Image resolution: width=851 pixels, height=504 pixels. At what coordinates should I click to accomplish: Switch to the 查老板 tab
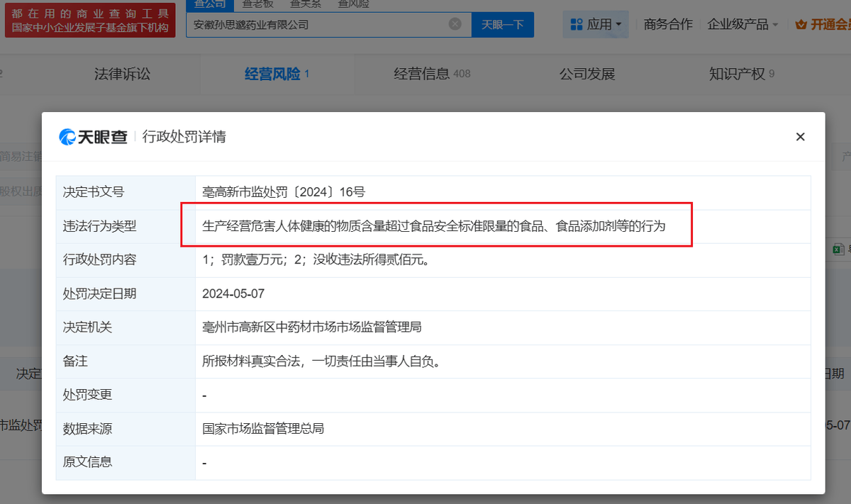tap(257, 4)
